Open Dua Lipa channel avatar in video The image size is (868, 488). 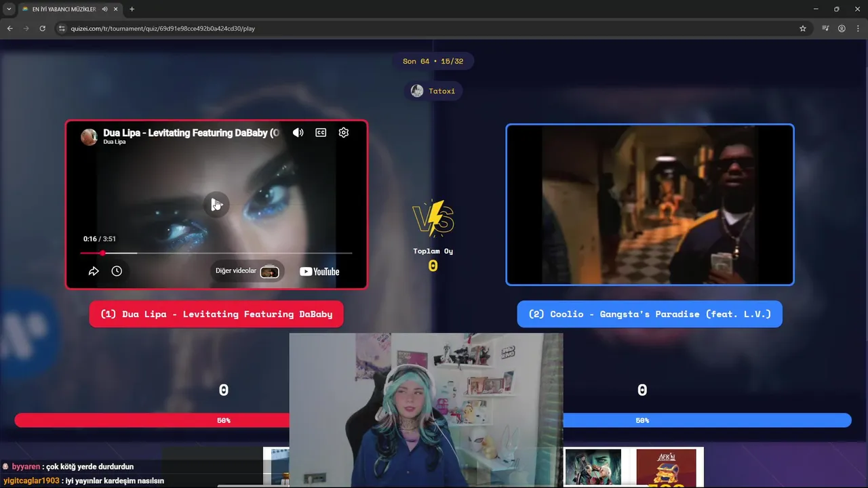(x=89, y=137)
